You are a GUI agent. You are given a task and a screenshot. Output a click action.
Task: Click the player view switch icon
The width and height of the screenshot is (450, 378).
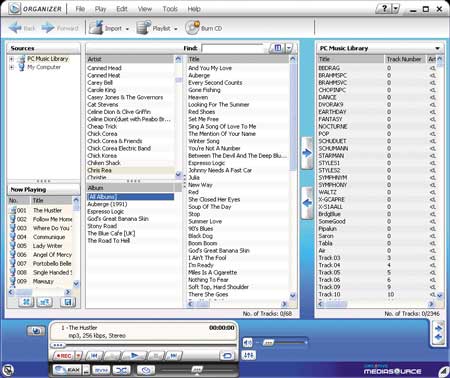36,331
